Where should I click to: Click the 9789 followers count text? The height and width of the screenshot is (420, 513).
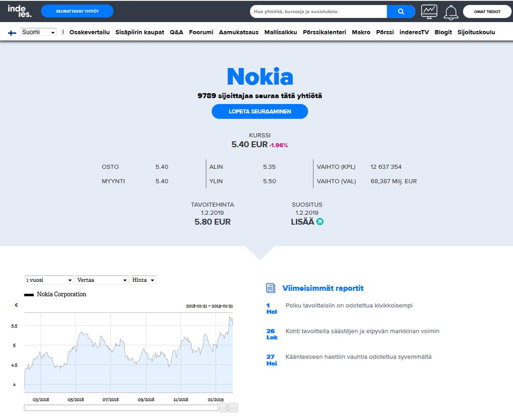(x=260, y=96)
